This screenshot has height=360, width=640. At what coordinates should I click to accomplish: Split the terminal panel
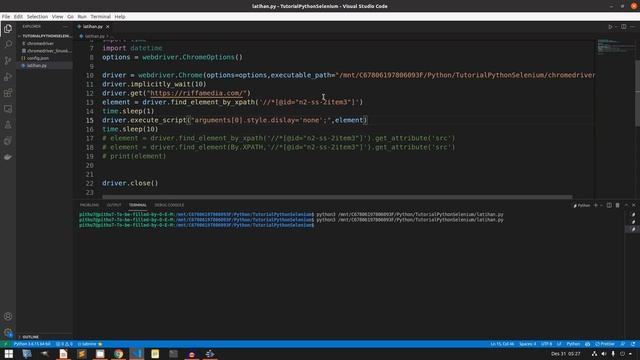pyautogui.click(x=609, y=205)
